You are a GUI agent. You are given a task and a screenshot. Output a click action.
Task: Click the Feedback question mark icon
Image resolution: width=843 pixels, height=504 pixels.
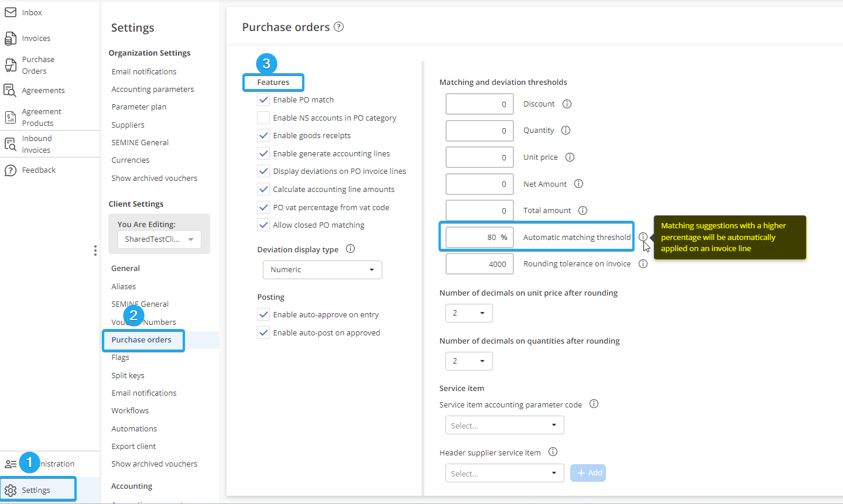(x=11, y=170)
